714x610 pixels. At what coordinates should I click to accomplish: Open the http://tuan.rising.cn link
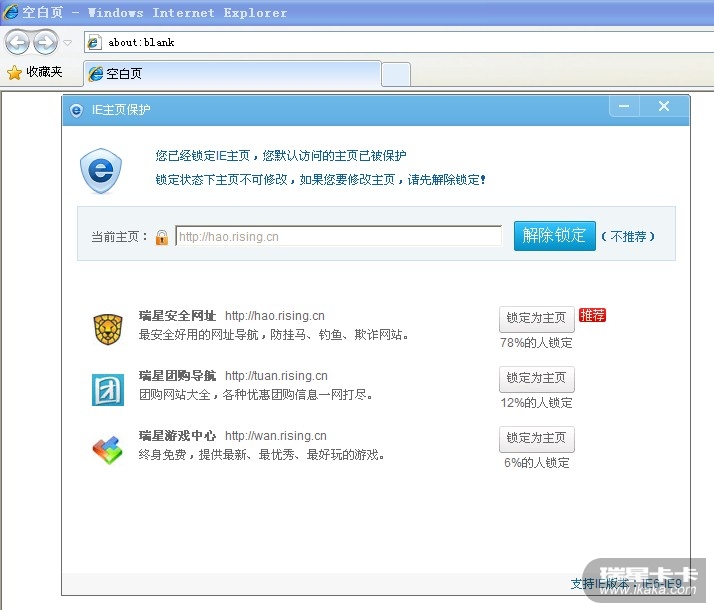tap(276, 376)
